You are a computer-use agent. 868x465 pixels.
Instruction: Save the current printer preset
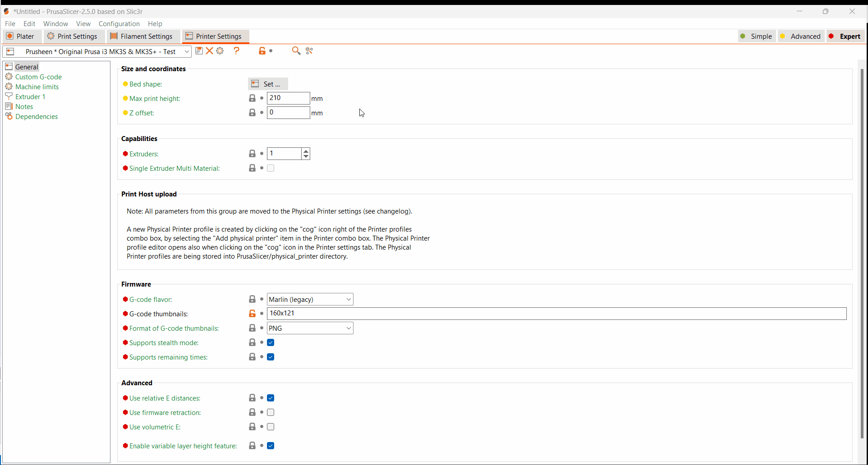click(199, 51)
